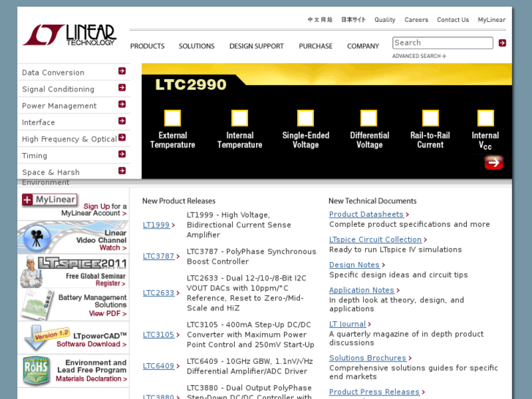Open Product Datasheets link
Viewport: 532px width, 399px height.
[367, 215]
